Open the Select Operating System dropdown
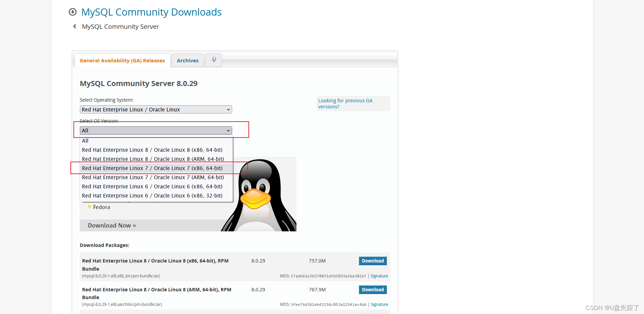 click(x=155, y=109)
